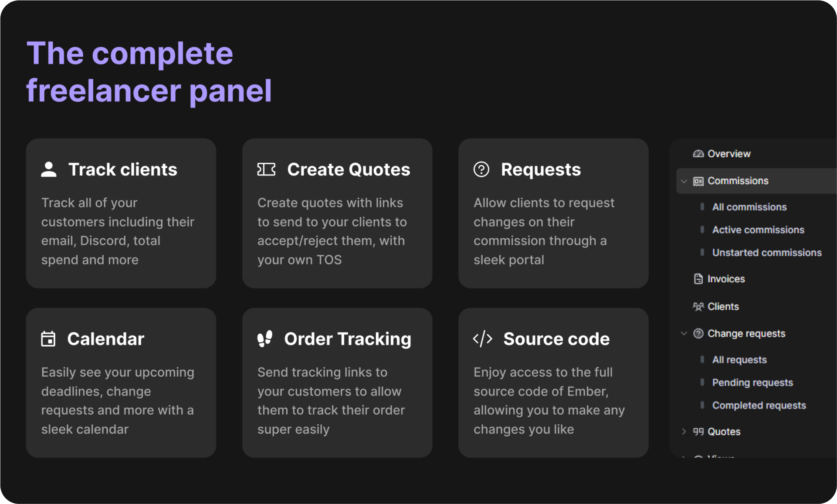Click the Calendar card icon

48,339
